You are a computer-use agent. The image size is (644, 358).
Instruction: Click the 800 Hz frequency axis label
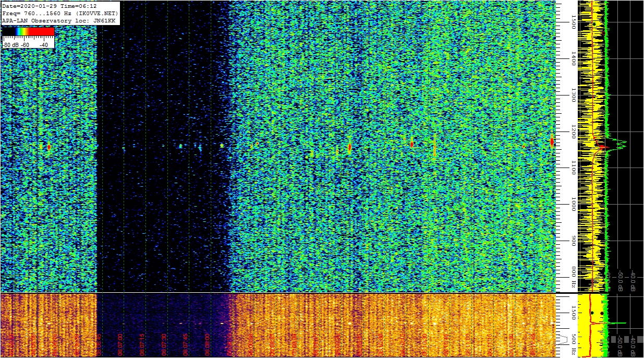click(x=573, y=277)
